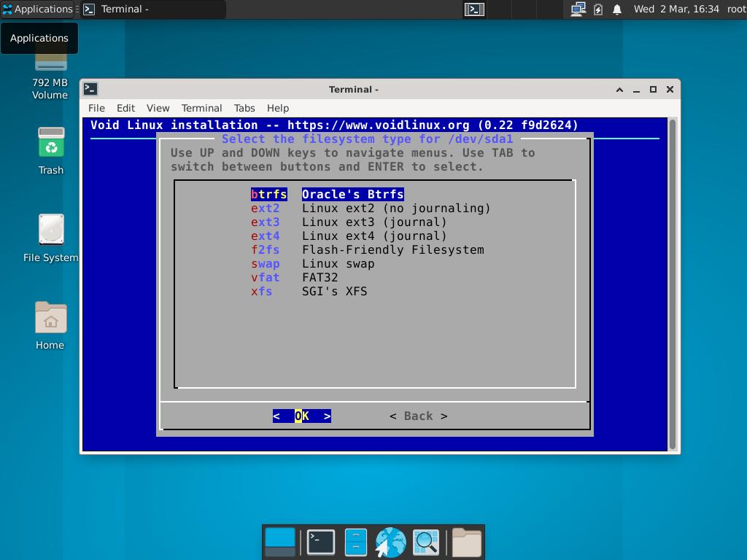Image resolution: width=747 pixels, height=560 pixels.
Task: Open the network connection tray icon
Action: click(x=578, y=9)
